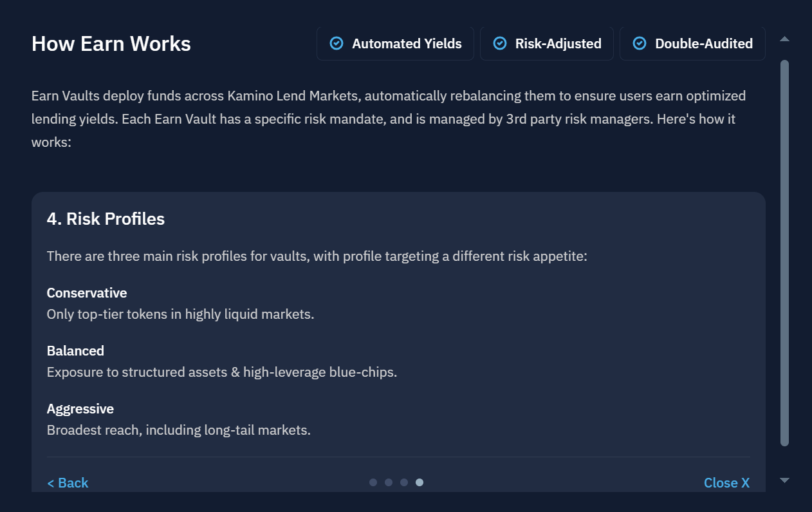
Task: Select the Double-Audited badge label
Action: tap(704, 44)
